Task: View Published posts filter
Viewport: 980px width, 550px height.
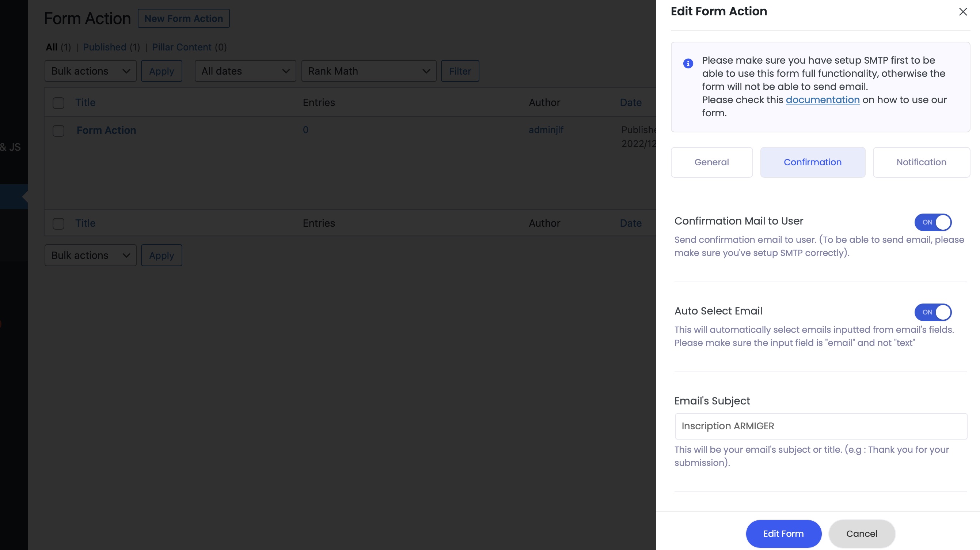Action: pyautogui.click(x=104, y=47)
